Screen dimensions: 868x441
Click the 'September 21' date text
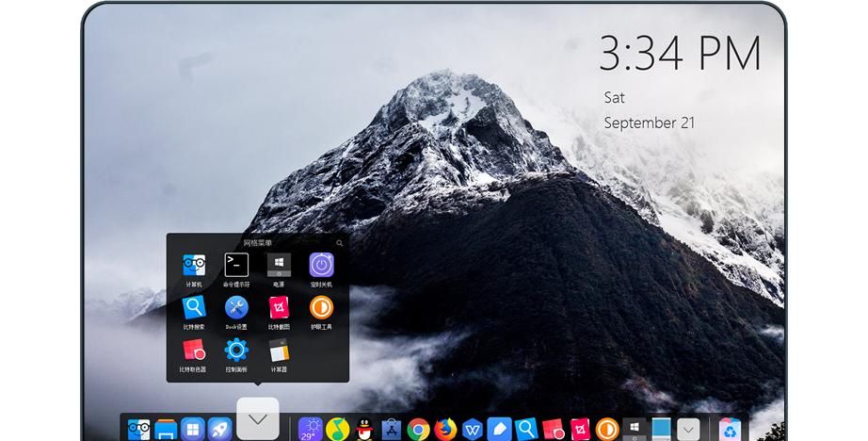649,123
